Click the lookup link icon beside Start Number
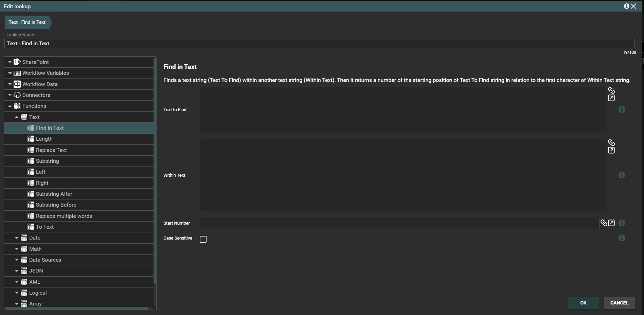 point(604,223)
